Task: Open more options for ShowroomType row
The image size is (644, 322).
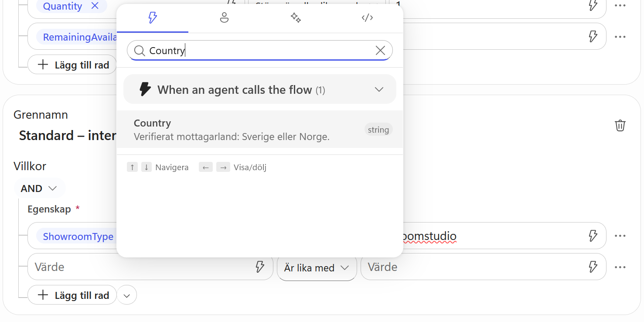Action: click(x=620, y=236)
